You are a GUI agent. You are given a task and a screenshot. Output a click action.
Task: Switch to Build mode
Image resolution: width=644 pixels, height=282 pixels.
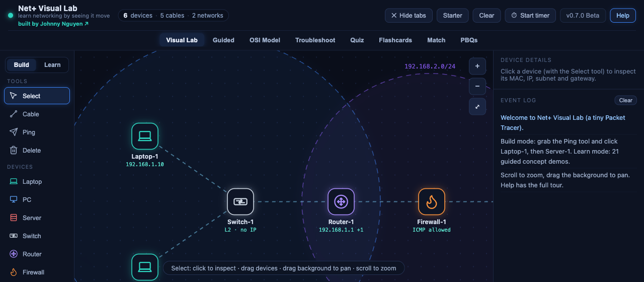[x=22, y=65]
